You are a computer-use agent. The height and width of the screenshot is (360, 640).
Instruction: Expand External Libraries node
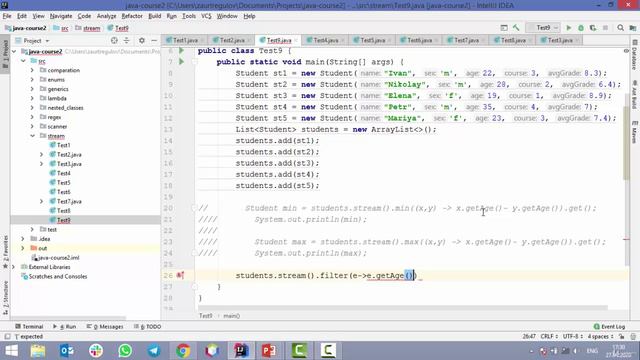point(14,267)
